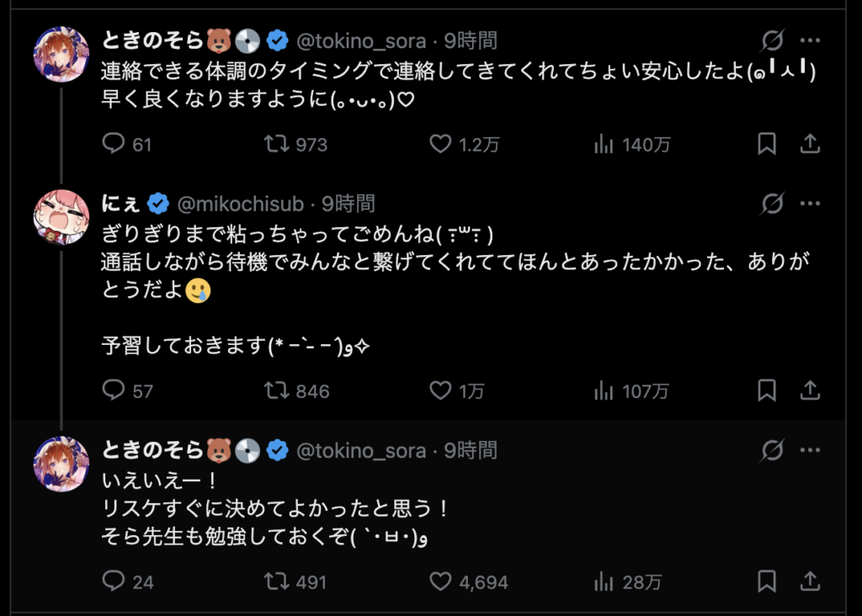
Task: Repost the last tweet with 491 reposts
Action: [275, 581]
